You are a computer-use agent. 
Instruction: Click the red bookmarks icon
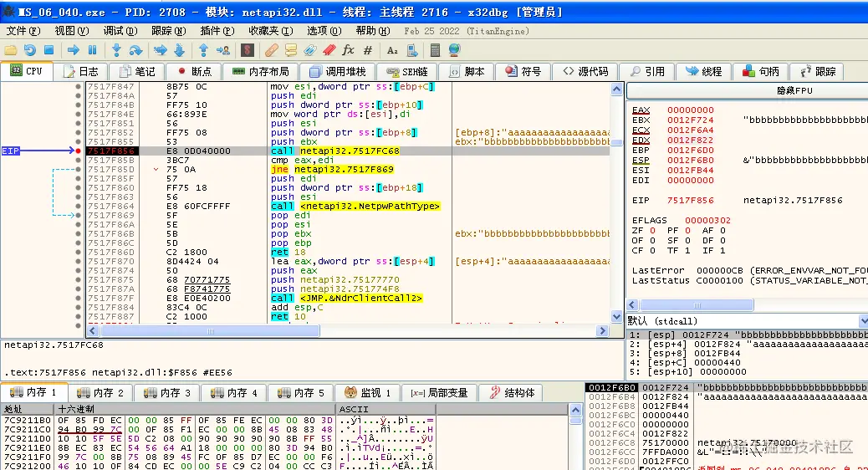coord(329,50)
